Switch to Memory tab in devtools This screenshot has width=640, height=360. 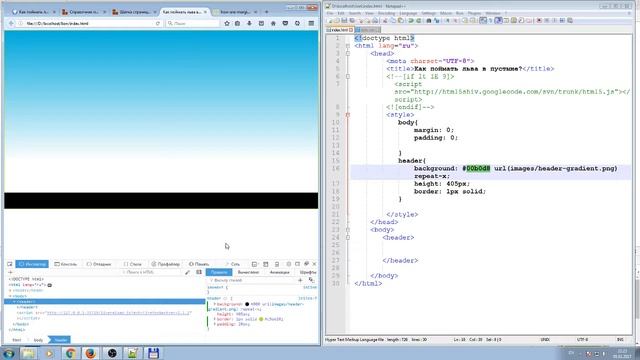199,264
